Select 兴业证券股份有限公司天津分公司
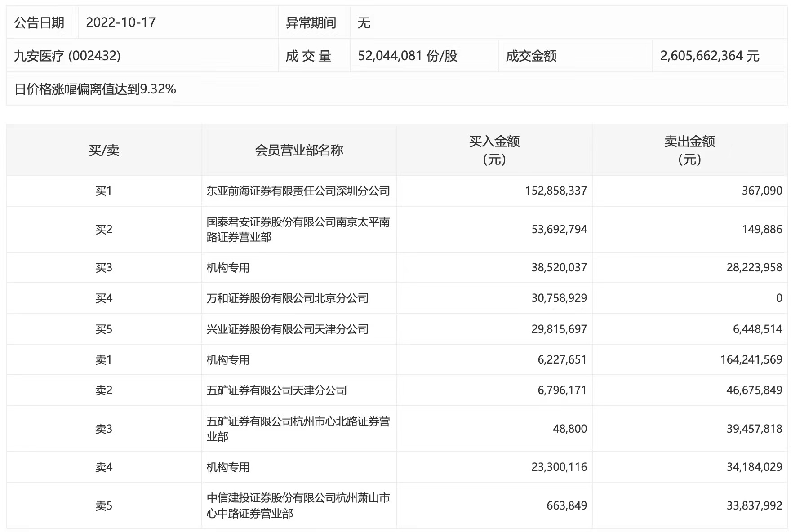Image resolution: width=791 pixels, height=532 pixels. point(287,329)
